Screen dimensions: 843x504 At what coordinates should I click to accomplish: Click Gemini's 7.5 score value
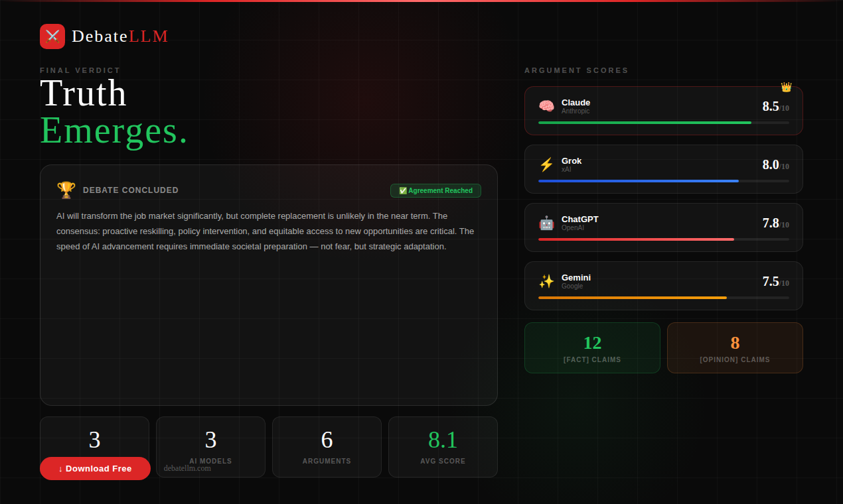771,281
